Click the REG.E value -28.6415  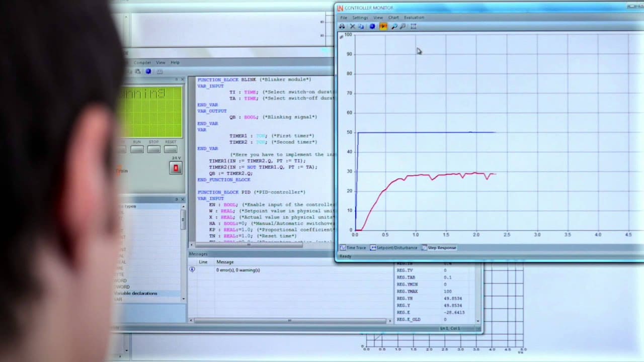pos(454,312)
